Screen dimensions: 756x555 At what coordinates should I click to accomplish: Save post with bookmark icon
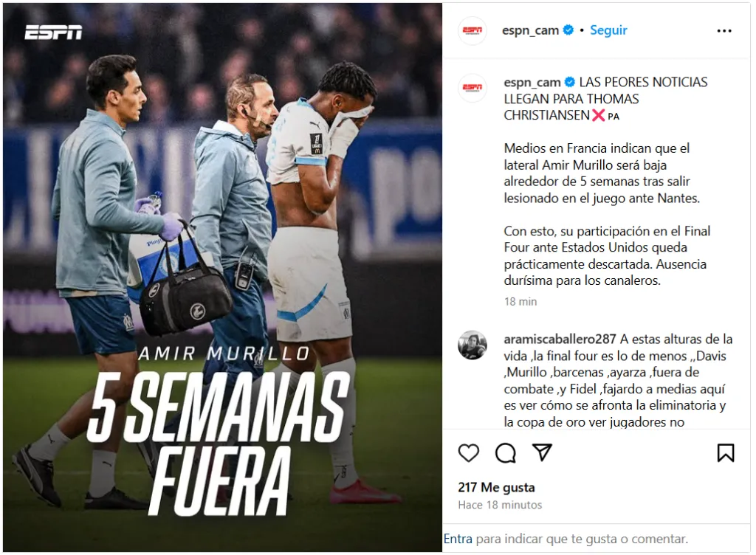click(725, 453)
